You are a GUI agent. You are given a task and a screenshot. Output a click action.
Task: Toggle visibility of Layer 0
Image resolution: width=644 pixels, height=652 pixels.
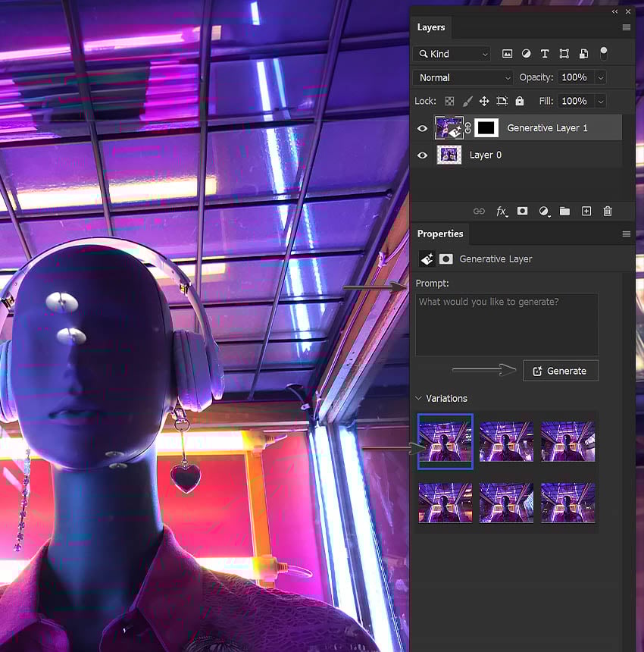422,155
